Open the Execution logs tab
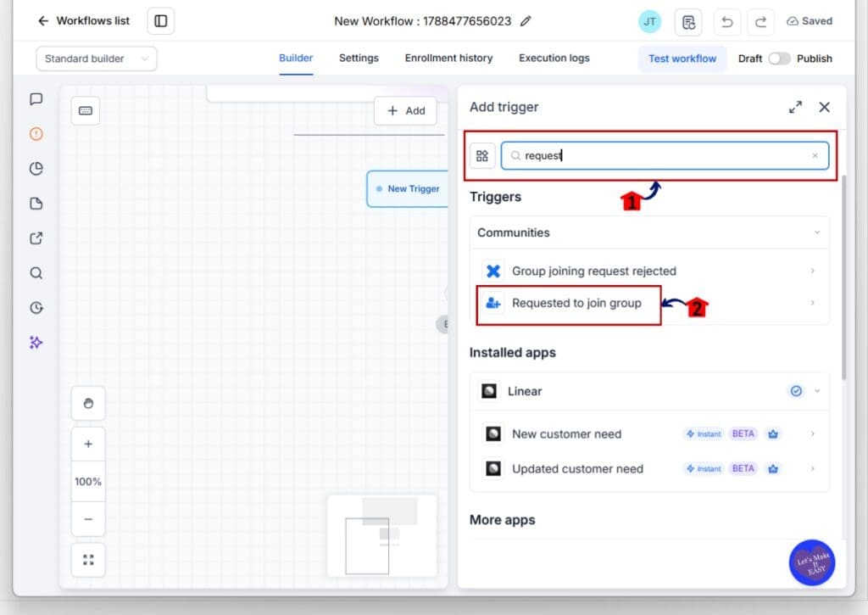The height and width of the screenshot is (615, 868). click(554, 59)
